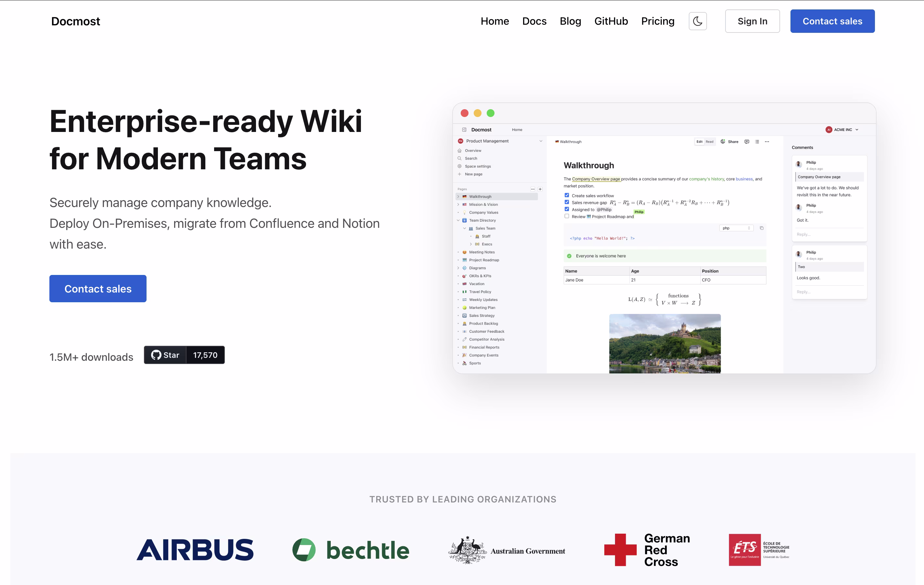Switch to Read mode in the Edit/Read toggle
The height and width of the screenshot is (585, 924).
point(710,142)
